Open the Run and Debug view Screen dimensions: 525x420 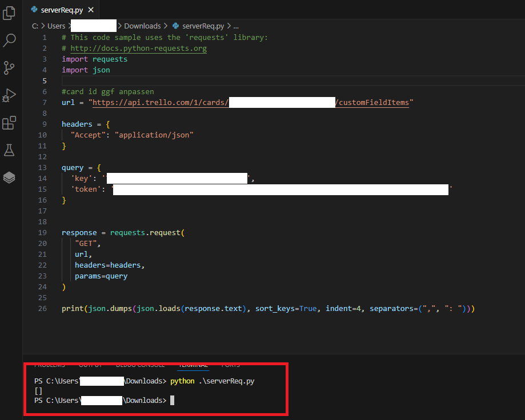[9, 95]
